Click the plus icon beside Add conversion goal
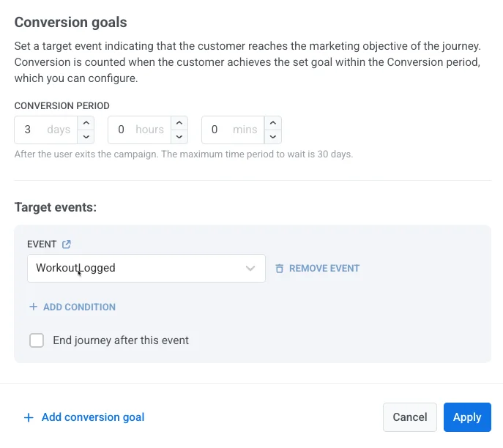Screen dimensions: 503x448 (x=29, y=418)
